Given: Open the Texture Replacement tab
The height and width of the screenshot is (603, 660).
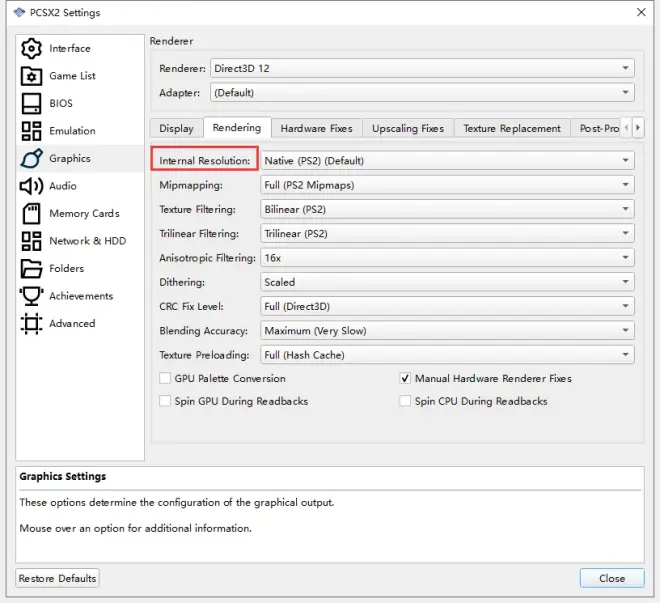Looking at the screenshot, I should 511,129.
